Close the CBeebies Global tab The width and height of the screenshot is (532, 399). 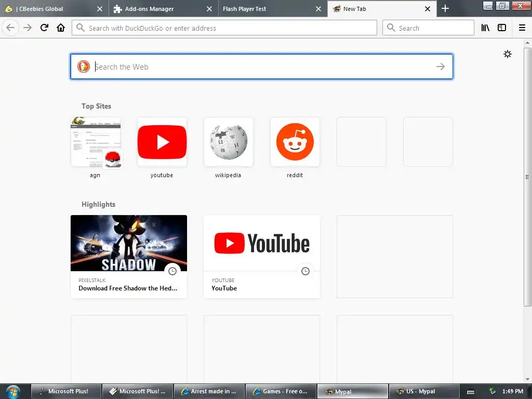[99, 9]
